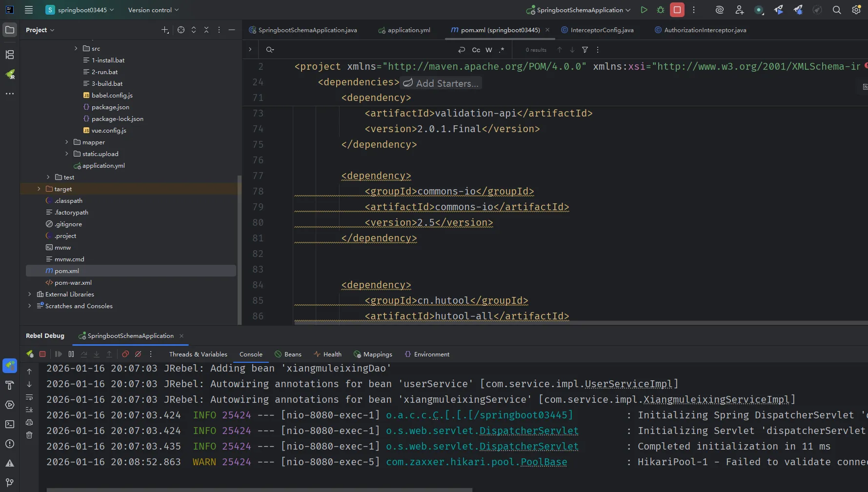The height and width of the screenshot is (492, 868).
Task: Enable regex matching in the search bar
Action: 502,50
